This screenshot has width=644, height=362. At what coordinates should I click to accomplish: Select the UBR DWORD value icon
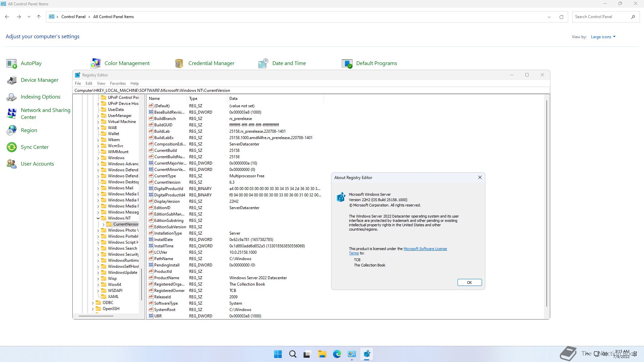pos(151,316)
